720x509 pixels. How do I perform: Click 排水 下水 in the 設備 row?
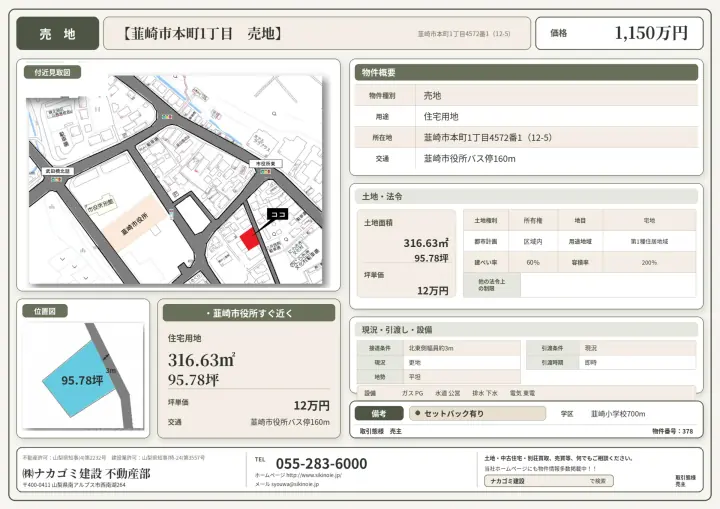485,393
